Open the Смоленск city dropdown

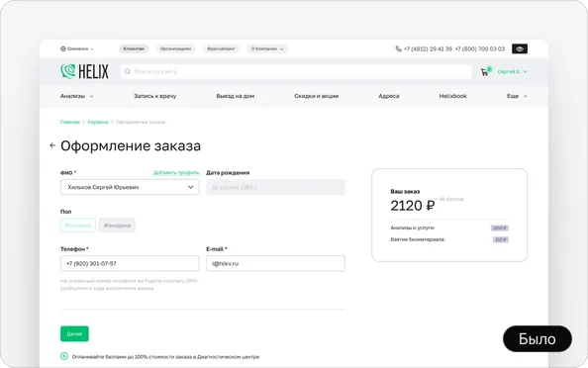tap(77, 48)
